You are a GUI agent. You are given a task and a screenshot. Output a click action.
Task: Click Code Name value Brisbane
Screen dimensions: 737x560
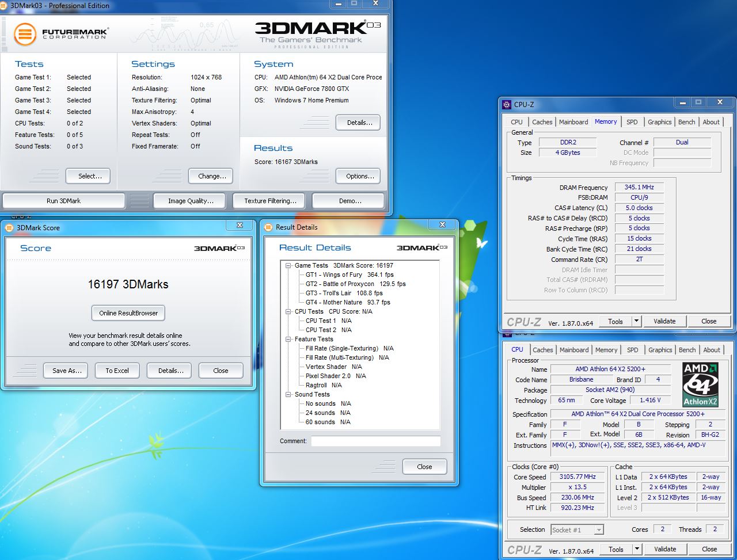click(581, 379)
